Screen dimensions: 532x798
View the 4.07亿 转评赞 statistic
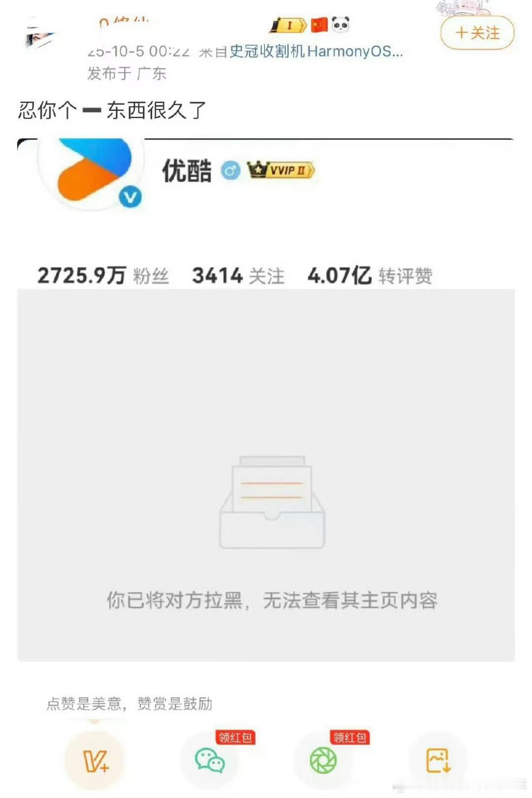pos(370,275)
